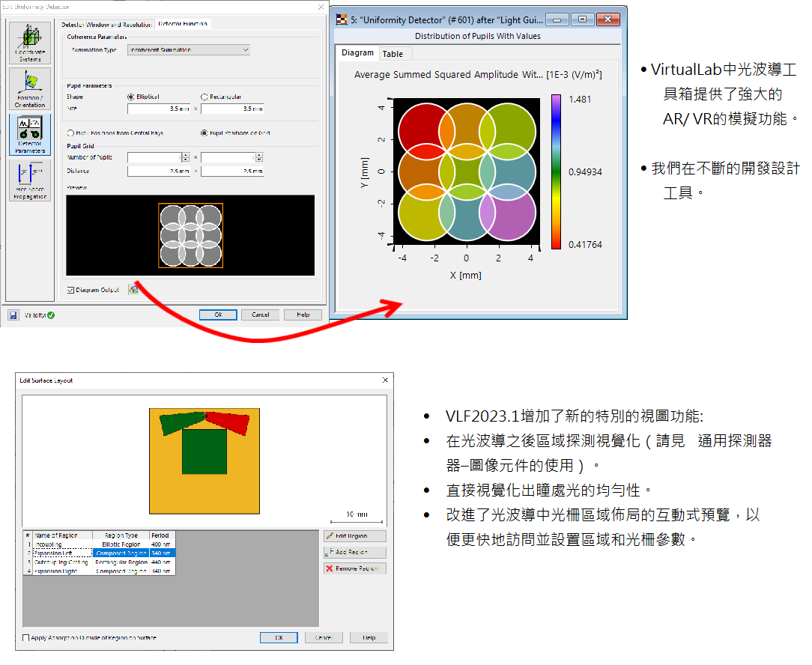Click the save icon beside Validity
Viewport: 812px width, 665px height.
(x=13, y=315)
